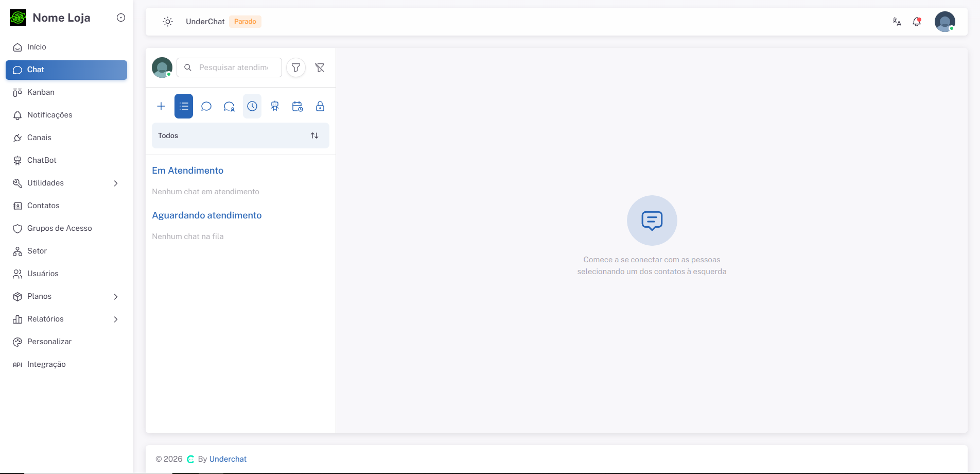Click the Canais plug icon

point(17,138)
